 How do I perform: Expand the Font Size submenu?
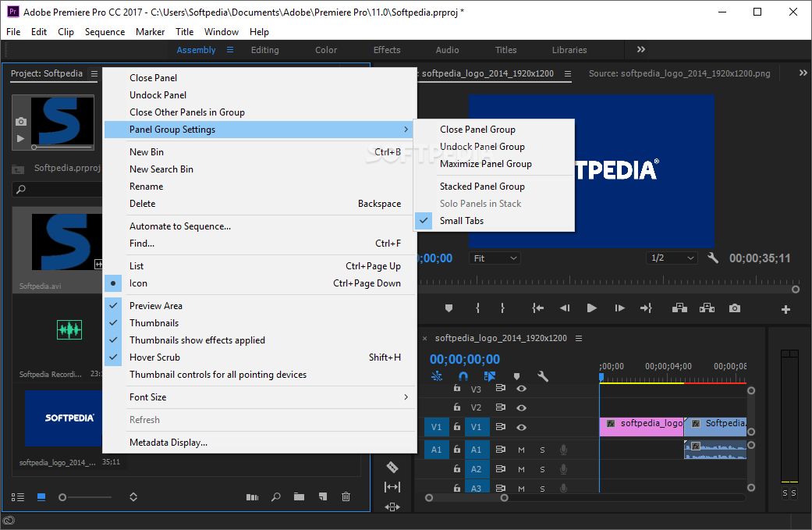[x=261, y=397]
